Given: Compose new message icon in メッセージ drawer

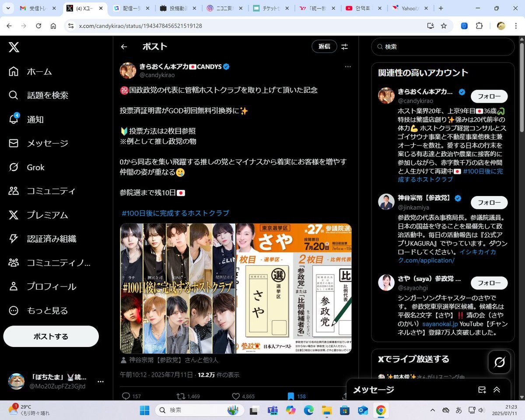Looking at the screenshot, I should 482,390.
